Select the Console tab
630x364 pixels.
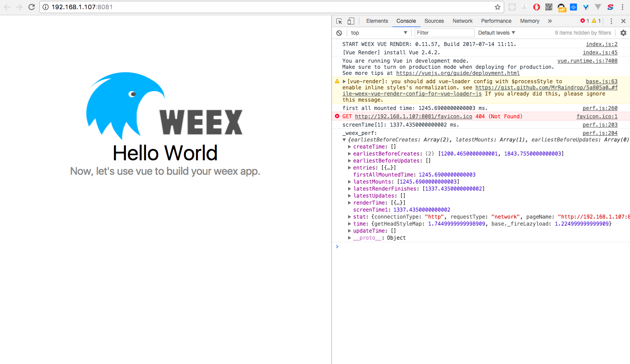click(x=406, y=21)
